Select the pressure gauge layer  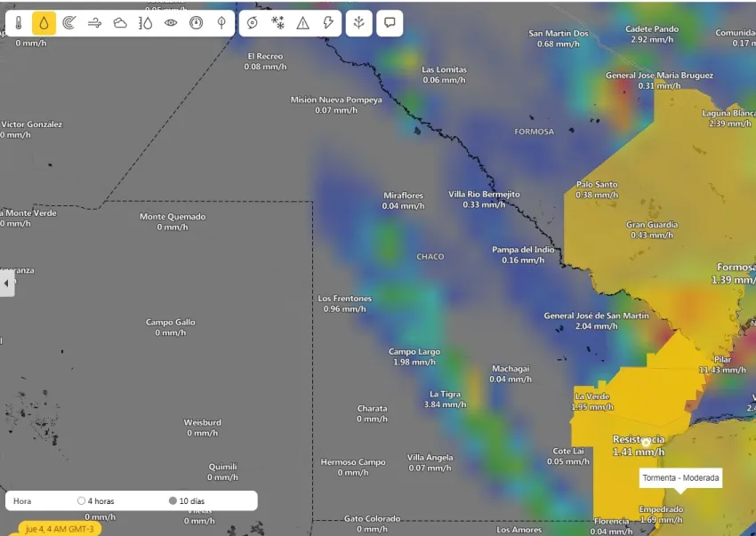click(197, 23)
